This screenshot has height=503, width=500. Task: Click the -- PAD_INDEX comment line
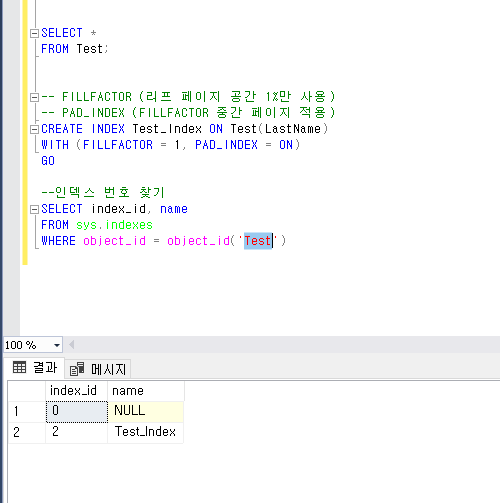[188, 112]
